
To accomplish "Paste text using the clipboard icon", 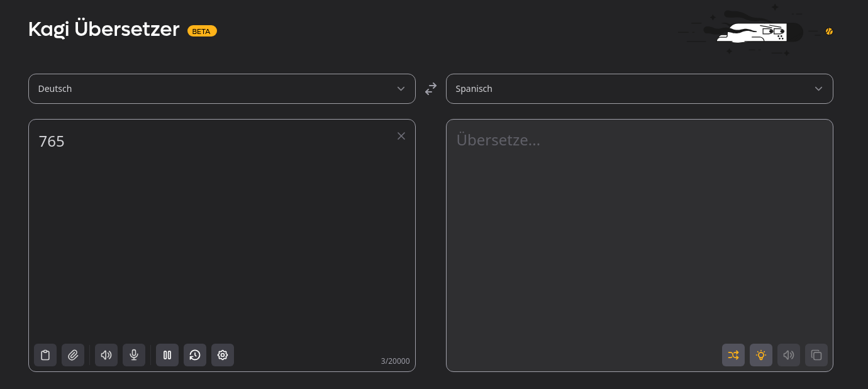I will tap(45, 355).
